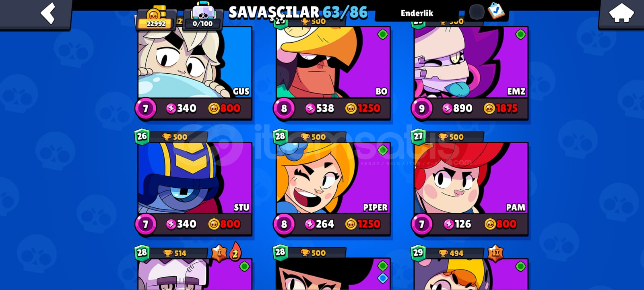Open the coins balance 22992 icon
This screenshot has height=290, width=644.
(x=156, y=19)
